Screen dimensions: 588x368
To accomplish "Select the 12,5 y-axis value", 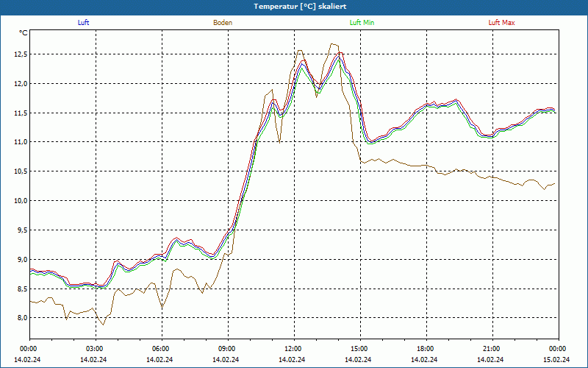I will (x=21, y=54).
